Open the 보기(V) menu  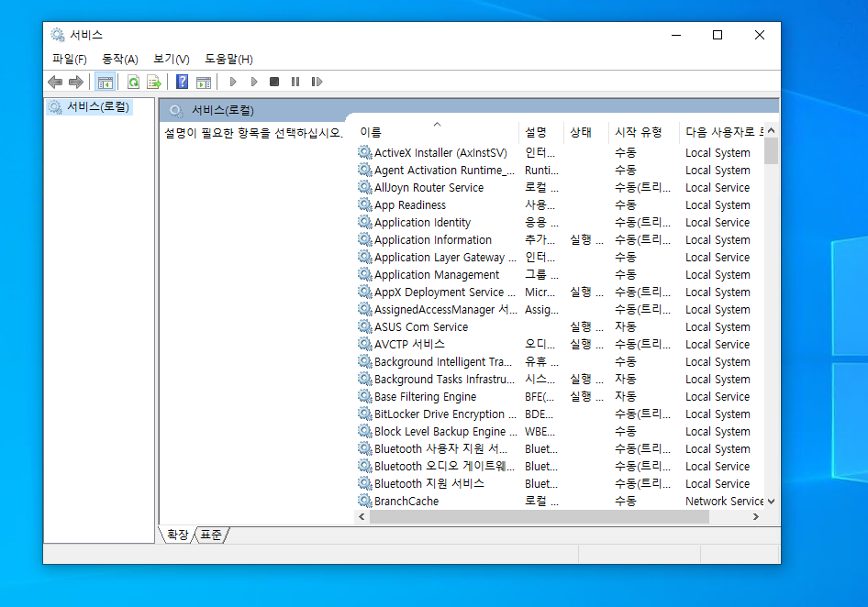click(x=172, y=60)
